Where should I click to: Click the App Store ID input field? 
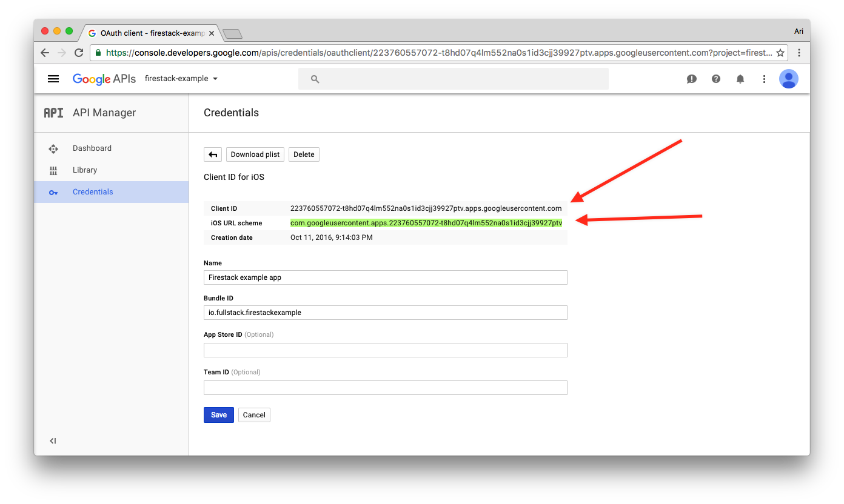coord(386,350)
